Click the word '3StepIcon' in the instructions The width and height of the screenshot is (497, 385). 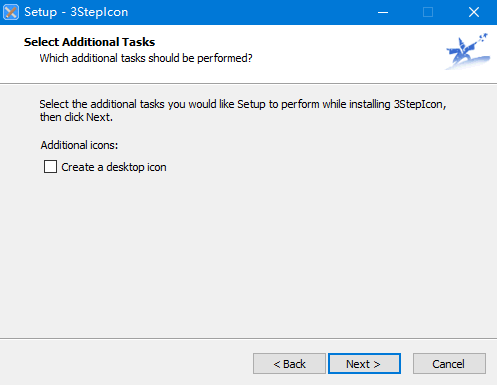tap(418, 104)
